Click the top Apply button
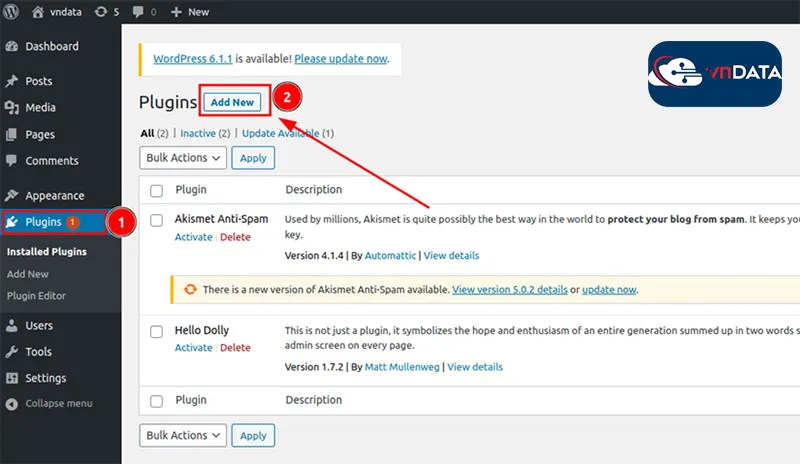Viewport: 800px width, 464px height. (253, 158)
